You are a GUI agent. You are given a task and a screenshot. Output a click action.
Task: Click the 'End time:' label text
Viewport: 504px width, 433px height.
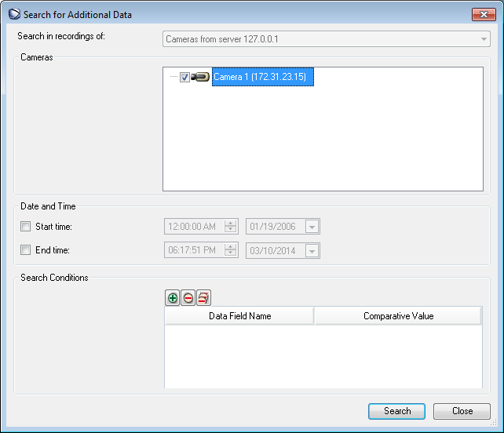(53, 250)
